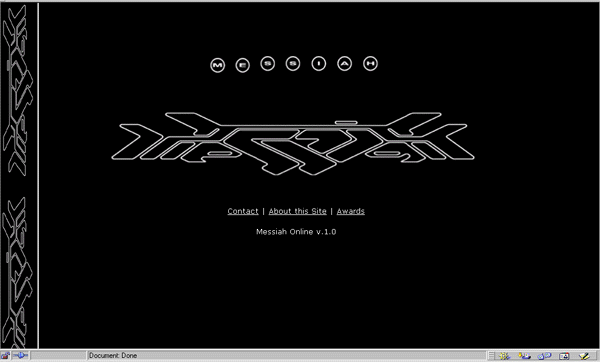Visit the Awards link
This screenshot has height=362, width=600.
pyautogui.click(x=351, y=211)
